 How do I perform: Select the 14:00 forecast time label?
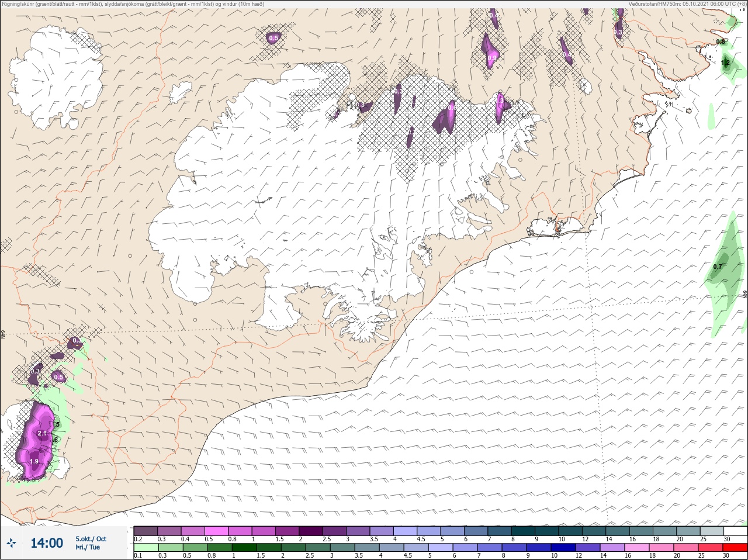[x=47, y=543]
